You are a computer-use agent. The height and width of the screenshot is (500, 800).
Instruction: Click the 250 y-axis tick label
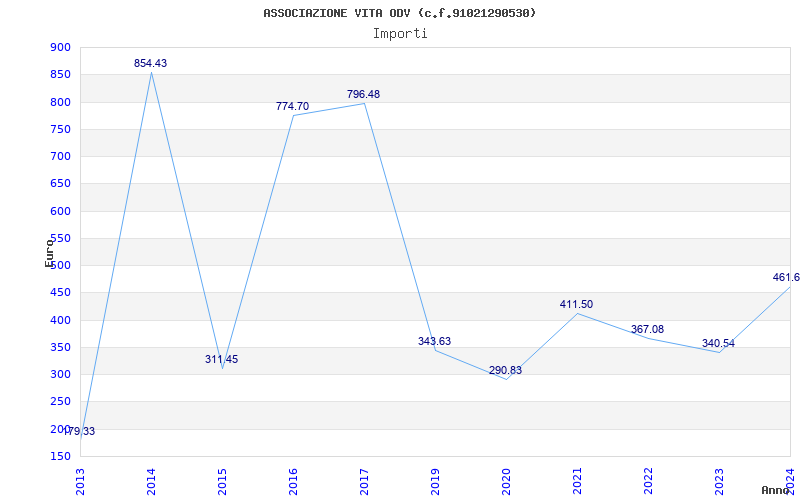[60, 402]
